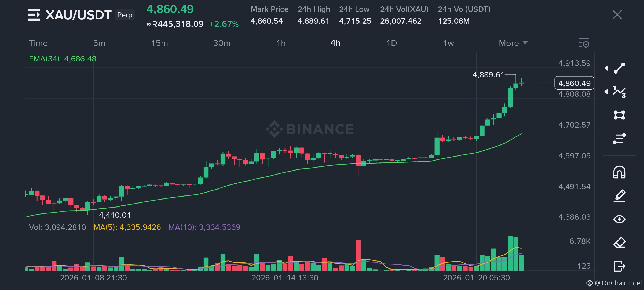Screen dimensions: 644x290
Task: Select the Time chart view
Action: point(38,43)
